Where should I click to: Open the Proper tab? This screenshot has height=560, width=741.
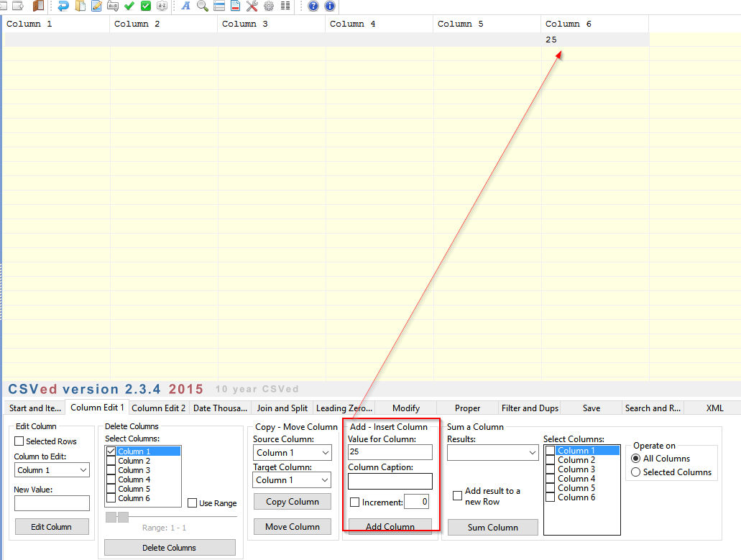tap(467, 408)
